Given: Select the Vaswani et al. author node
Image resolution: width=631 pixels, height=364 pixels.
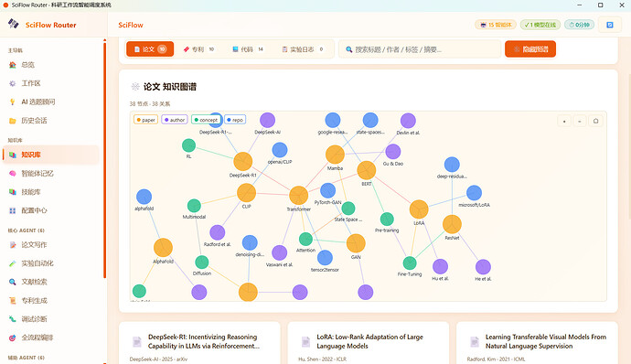Looking at the screenshot, I should point(279,252).
